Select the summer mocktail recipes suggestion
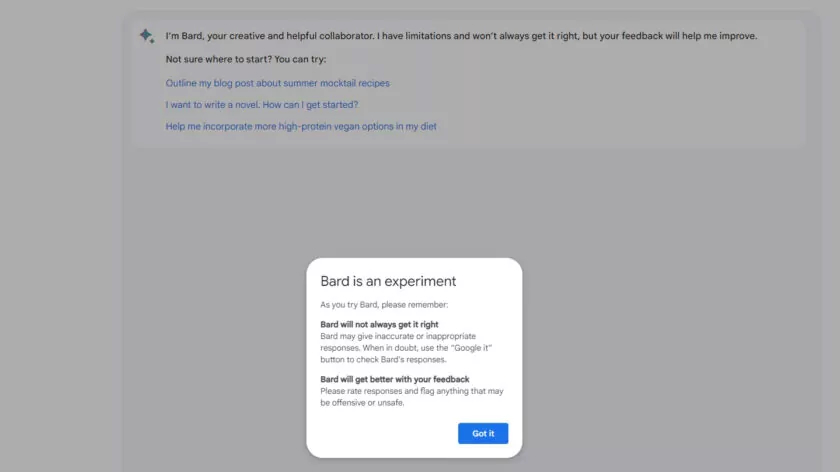 278,83
